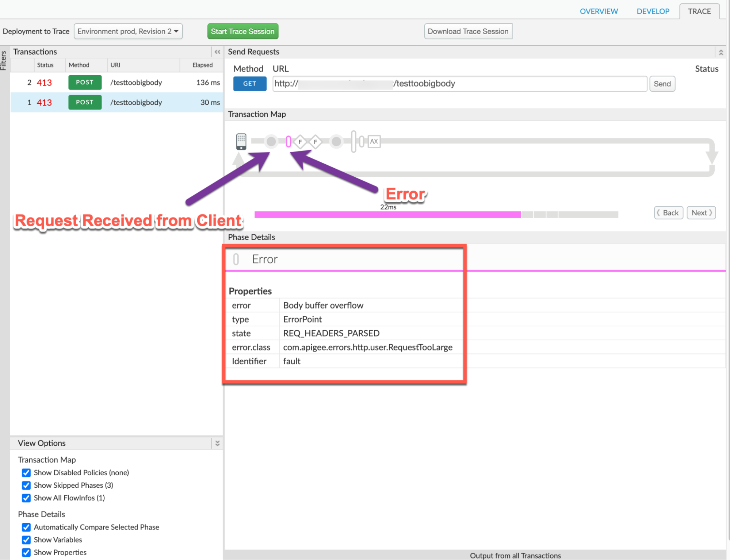Switch to the OVERVIEW tab

pos(599,11)
